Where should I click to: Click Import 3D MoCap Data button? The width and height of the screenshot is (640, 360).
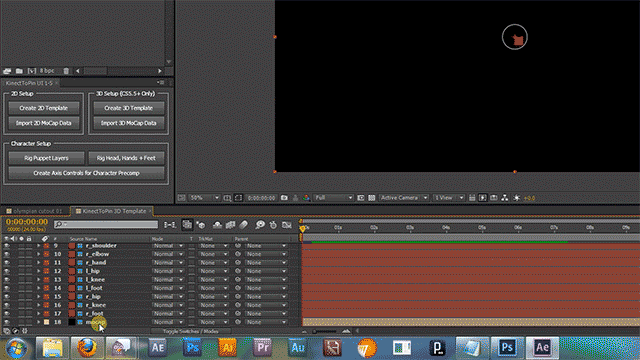tap(129, 123)
